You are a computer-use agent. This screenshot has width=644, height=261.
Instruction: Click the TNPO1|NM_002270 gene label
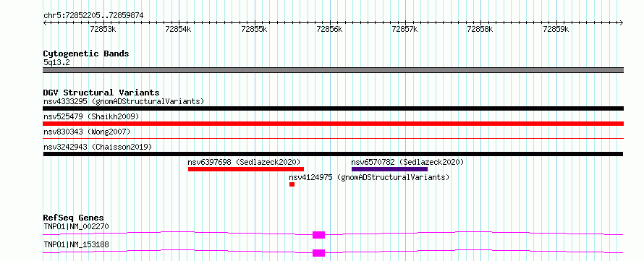[76, 226]
